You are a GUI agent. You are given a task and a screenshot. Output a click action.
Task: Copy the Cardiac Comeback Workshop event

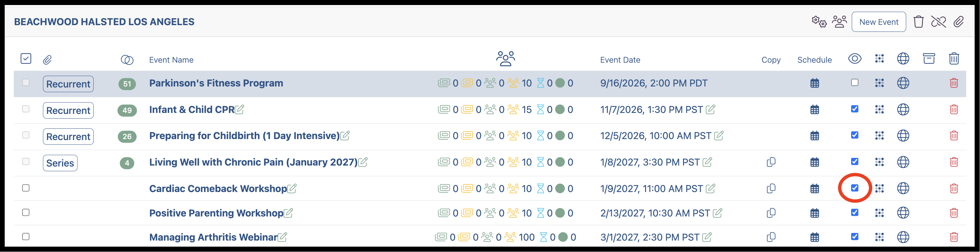point(771,189)
